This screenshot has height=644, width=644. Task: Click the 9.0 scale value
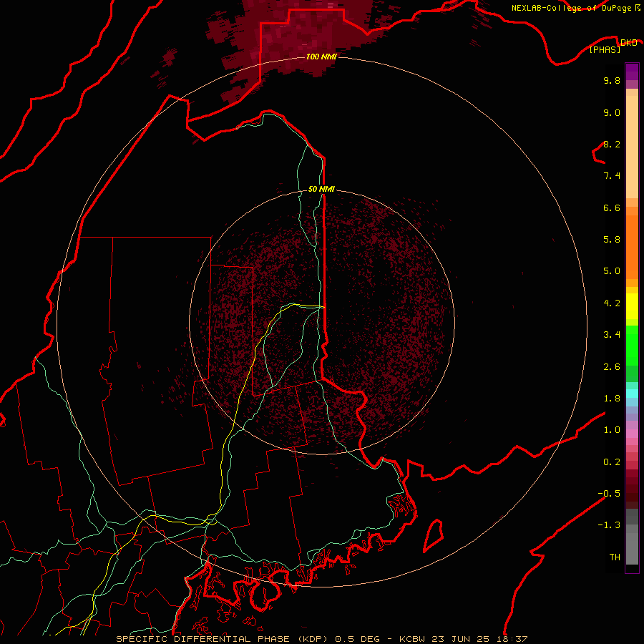pyautogui.click(x=612, y=112)
